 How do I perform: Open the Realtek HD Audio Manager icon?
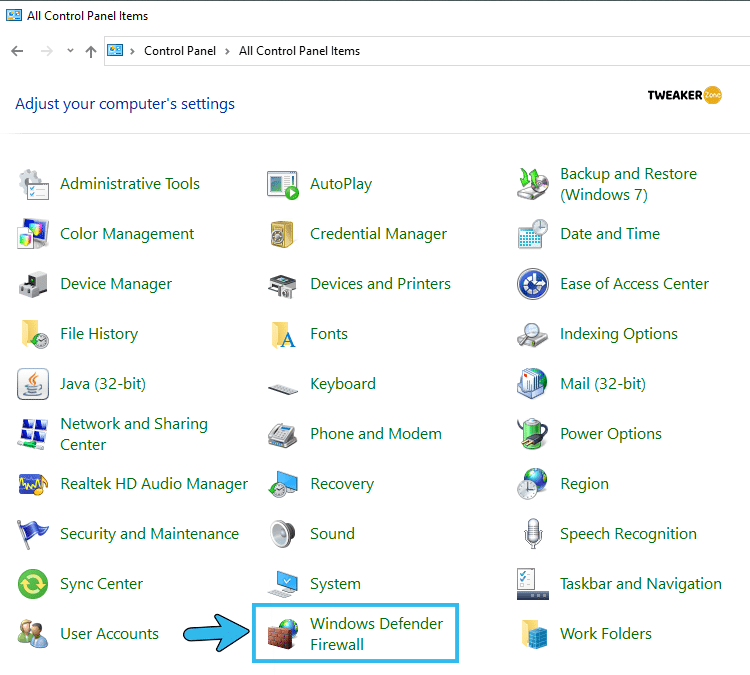tap(33, 485)
